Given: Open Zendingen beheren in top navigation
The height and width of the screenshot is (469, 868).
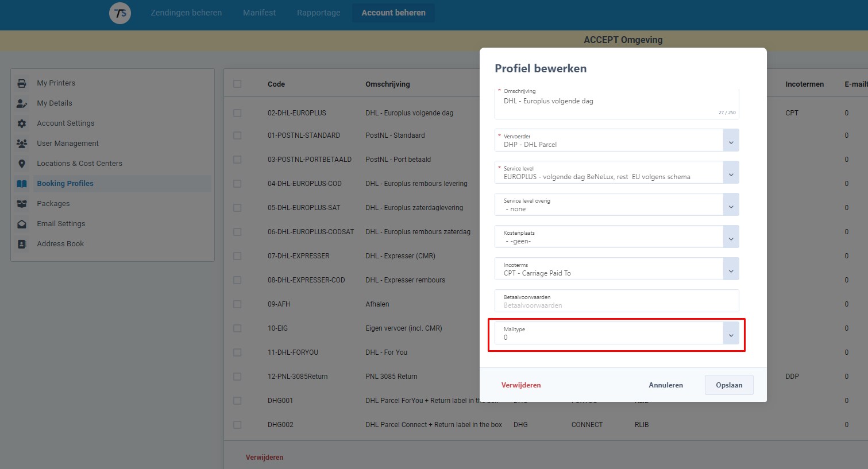Looking at the screenshot, I should pyautogui.click(x=186, y=13).
